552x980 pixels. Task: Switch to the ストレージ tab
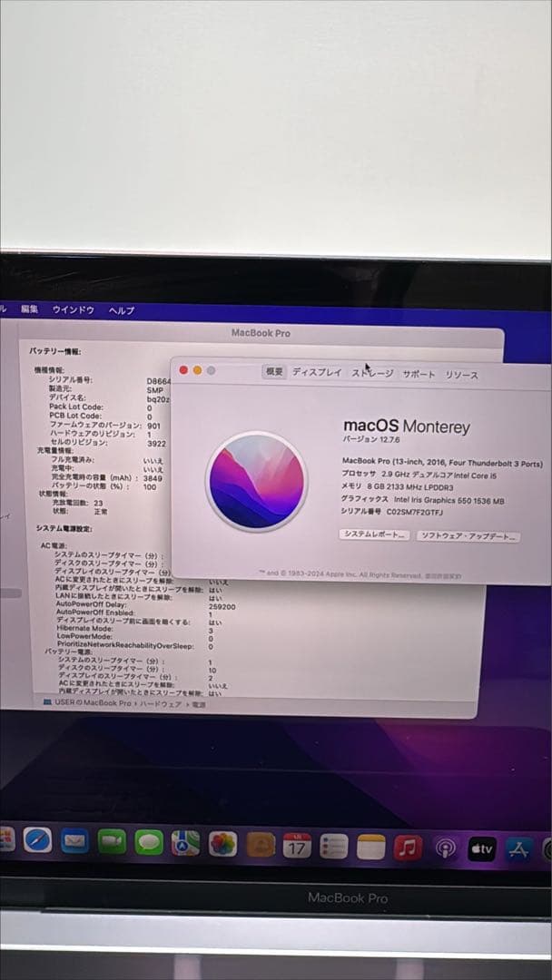click(372, 373)
